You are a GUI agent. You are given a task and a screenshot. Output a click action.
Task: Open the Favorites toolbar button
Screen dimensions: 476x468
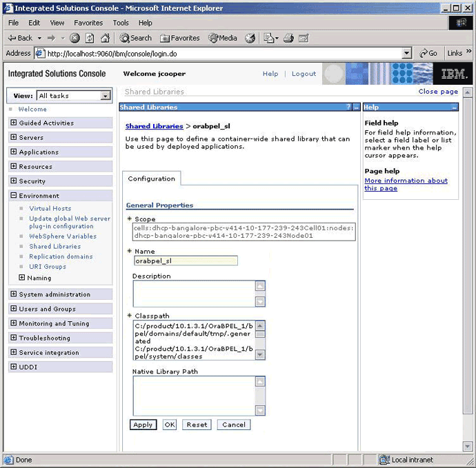(x=180, y=38)
